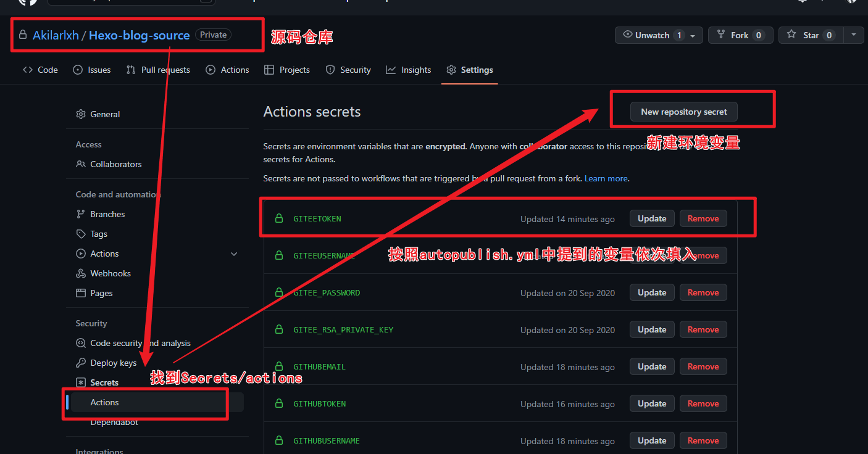Click the Collaborators people icon
The image size is (868, 454).
click(x=81, y=164)
